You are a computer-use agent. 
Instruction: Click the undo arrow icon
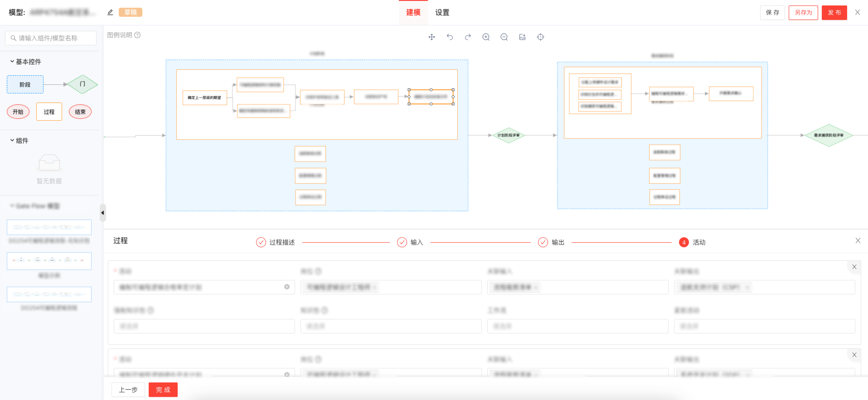coord(450,37)
